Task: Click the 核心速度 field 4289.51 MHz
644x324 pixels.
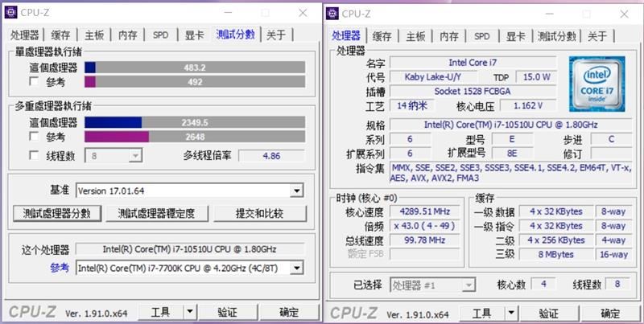Action: pos(425,211)
